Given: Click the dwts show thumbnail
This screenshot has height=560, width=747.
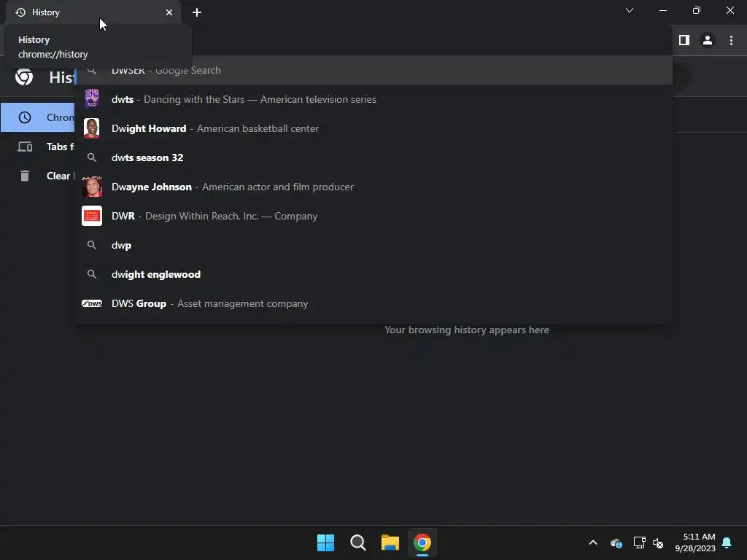Looking at the screenshot, I should pos(91,99).
